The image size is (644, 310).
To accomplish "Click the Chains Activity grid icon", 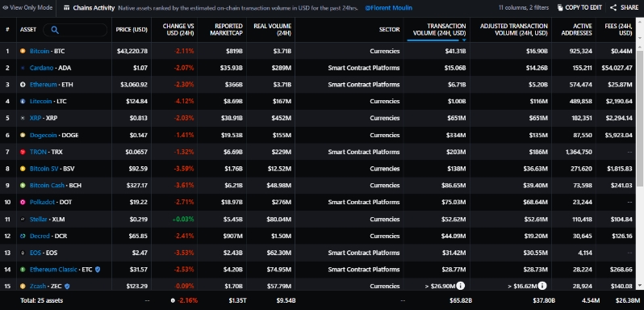I will tap(66, 7).
